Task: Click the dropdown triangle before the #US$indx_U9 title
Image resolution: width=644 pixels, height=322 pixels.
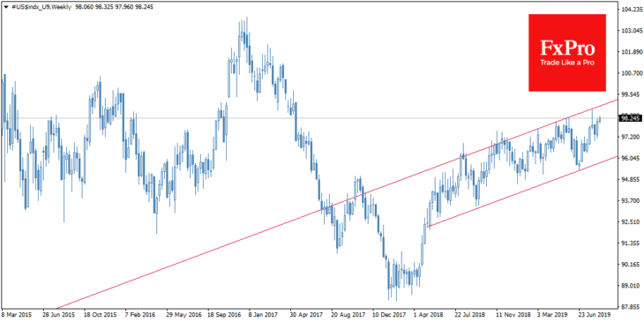Action: (x=5, y=7)
